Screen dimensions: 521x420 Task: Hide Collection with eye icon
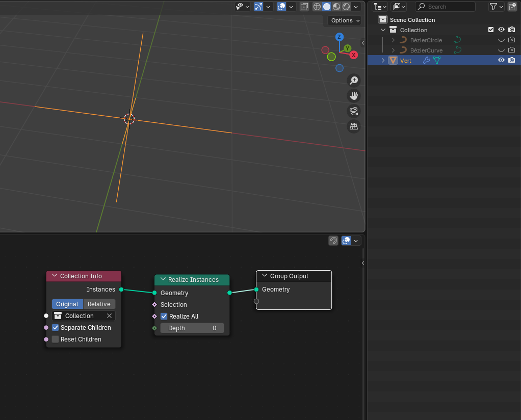pos(501,30)
